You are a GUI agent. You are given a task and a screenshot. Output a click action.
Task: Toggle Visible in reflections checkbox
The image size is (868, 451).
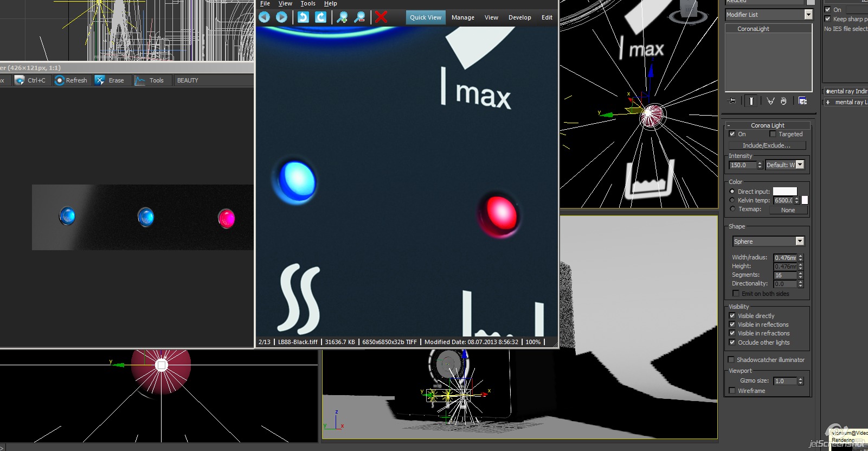[732, 325]
